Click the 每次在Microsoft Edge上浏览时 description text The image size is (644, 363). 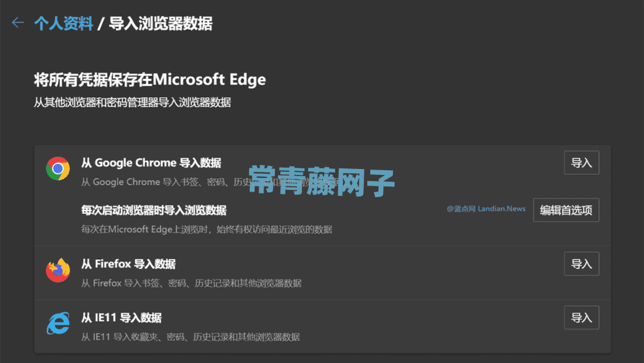click(206, 229)
